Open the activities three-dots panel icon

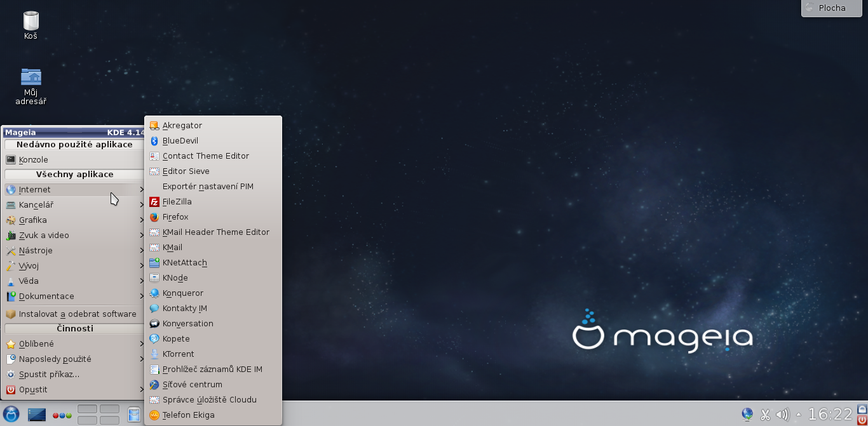[62, 416]
